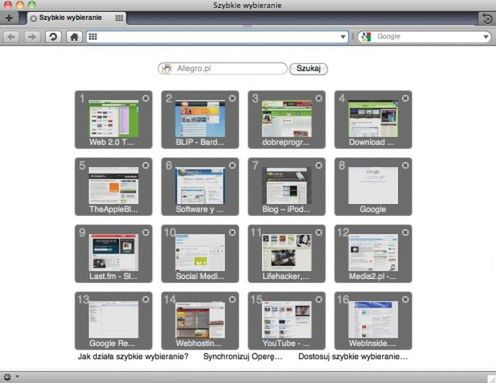
Task: Click the Speed Dial grid icon in address bar
Action: click(x=93, y=37)
